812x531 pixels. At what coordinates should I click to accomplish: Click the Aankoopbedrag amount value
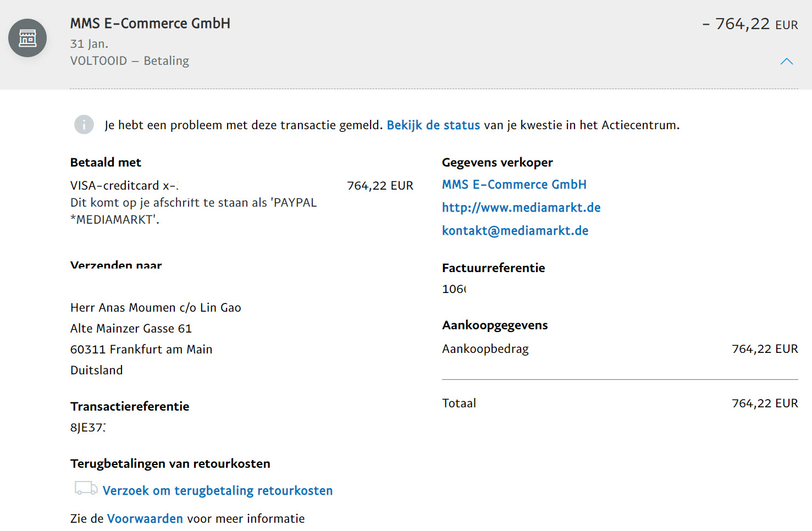coord(764,349)
